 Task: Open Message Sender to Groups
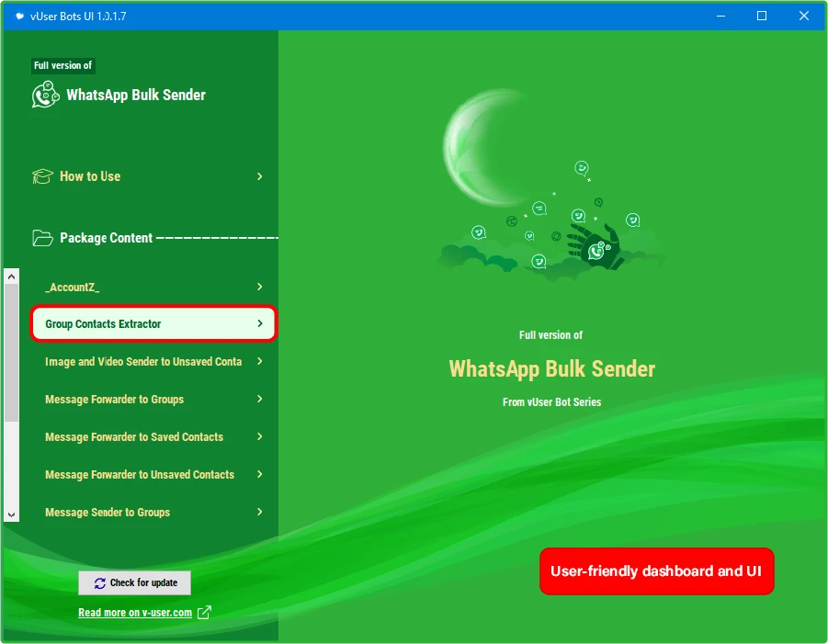153,512
